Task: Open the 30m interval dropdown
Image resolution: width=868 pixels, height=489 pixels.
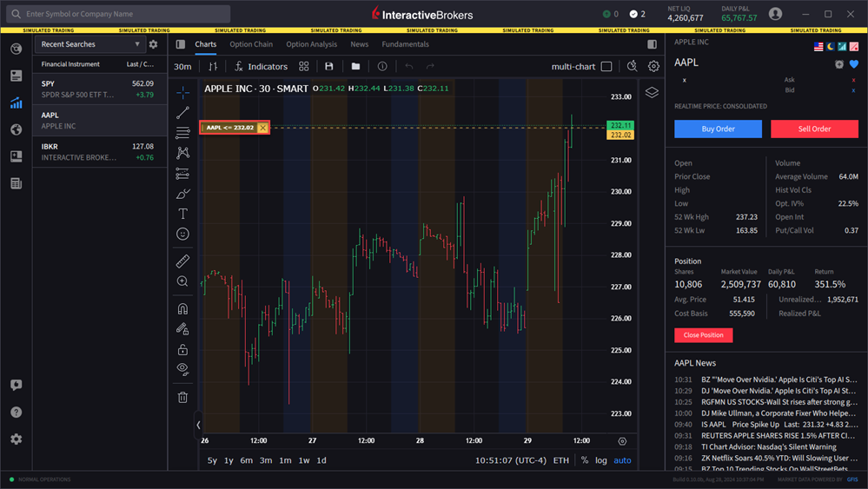Action: pyautogui.click(x=182, y=66)
